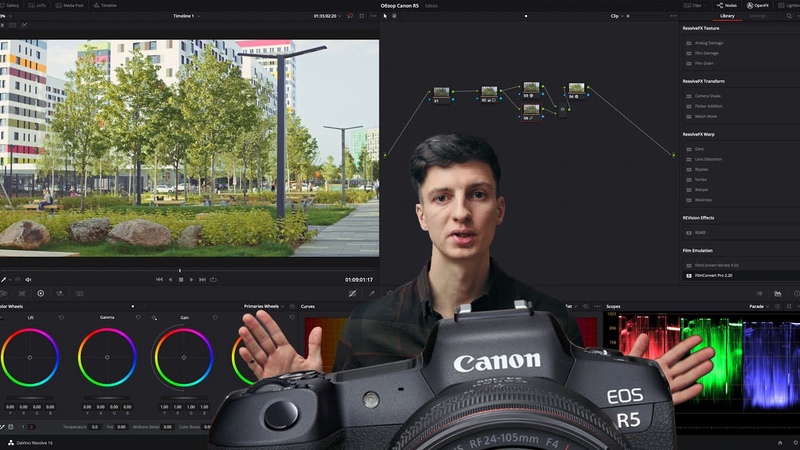
Task: Open the Timeline 1 dropdown
Action: tap(187, 16)
